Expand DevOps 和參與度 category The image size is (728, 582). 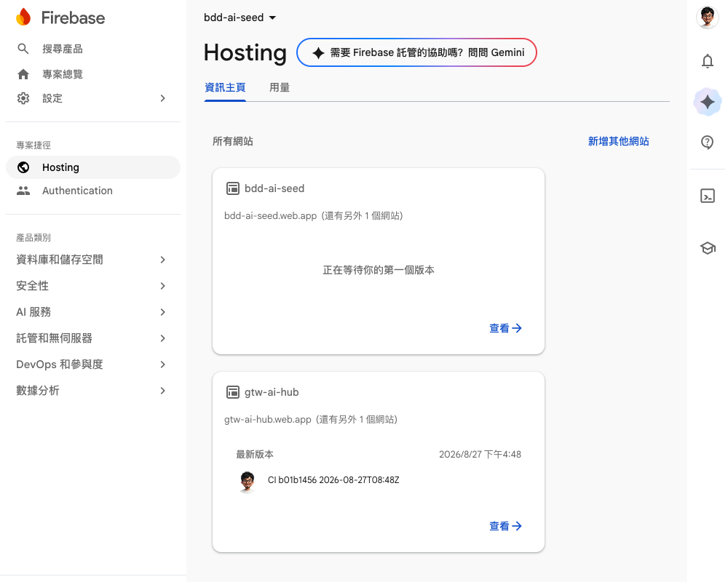coord(162,364)
